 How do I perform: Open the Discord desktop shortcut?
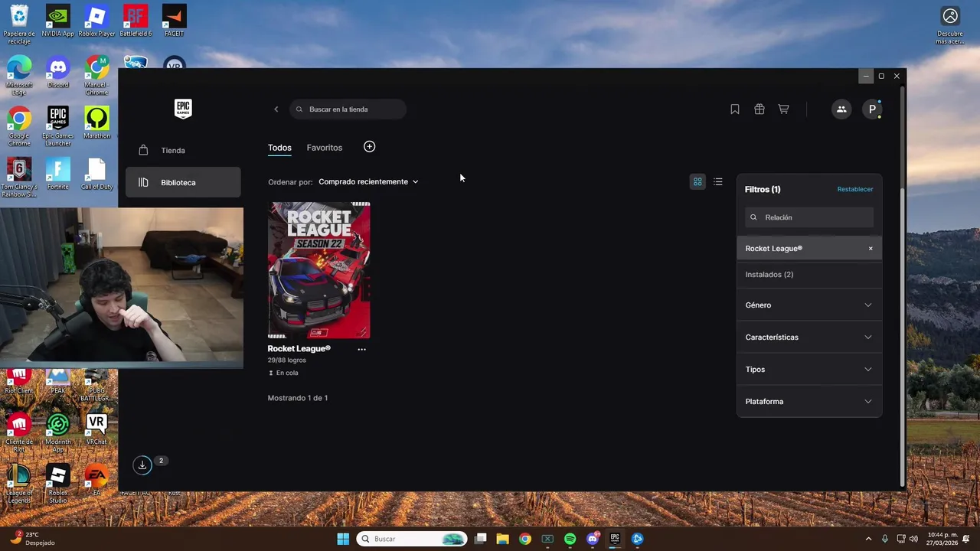[x=58, y=73]
